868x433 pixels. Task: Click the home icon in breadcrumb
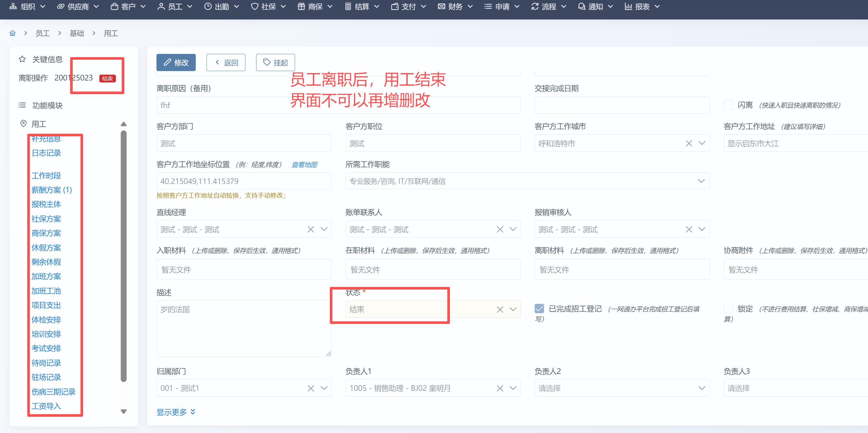point(12,33)
